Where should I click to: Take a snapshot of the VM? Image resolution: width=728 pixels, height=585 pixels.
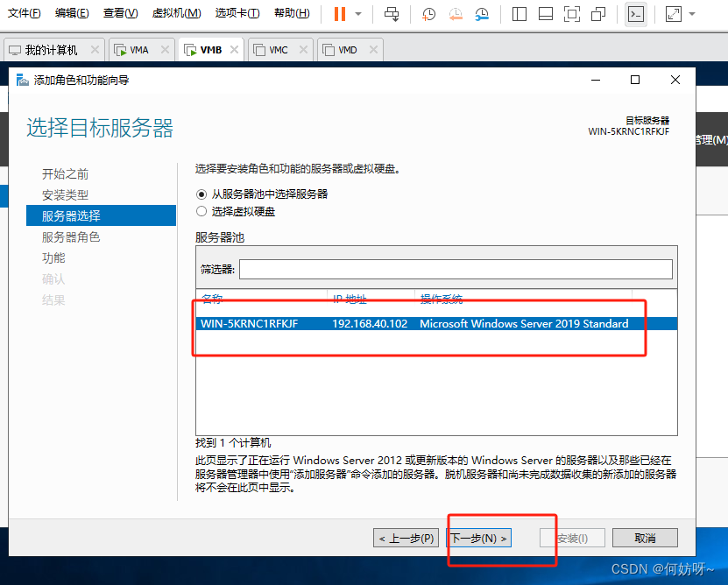(x=428, y=14)
